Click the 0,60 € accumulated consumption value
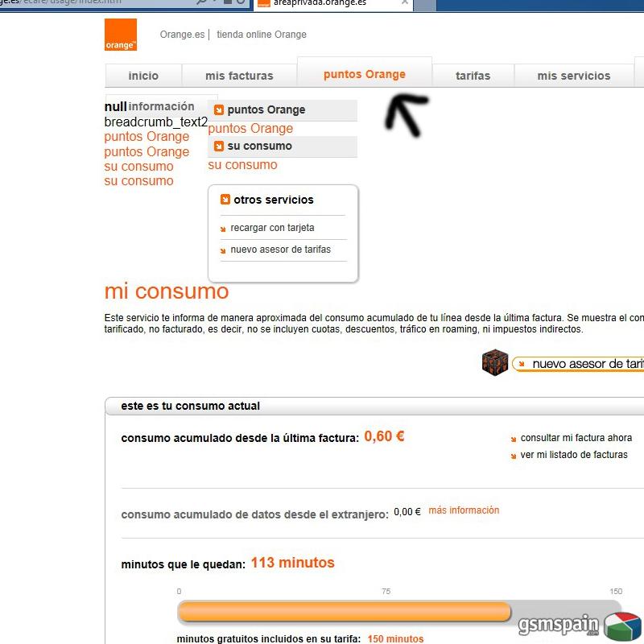 384,436
